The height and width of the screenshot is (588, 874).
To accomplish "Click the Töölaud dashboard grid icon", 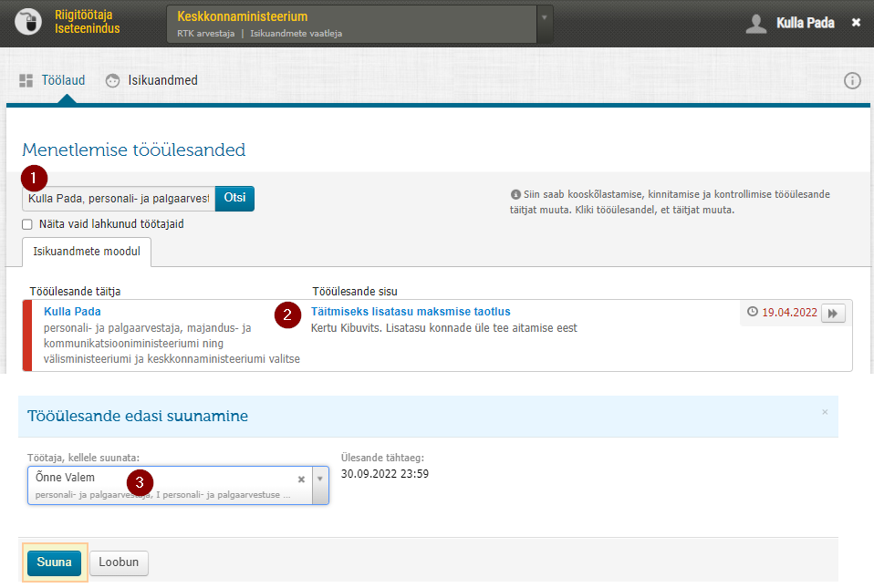I will 26,81.
